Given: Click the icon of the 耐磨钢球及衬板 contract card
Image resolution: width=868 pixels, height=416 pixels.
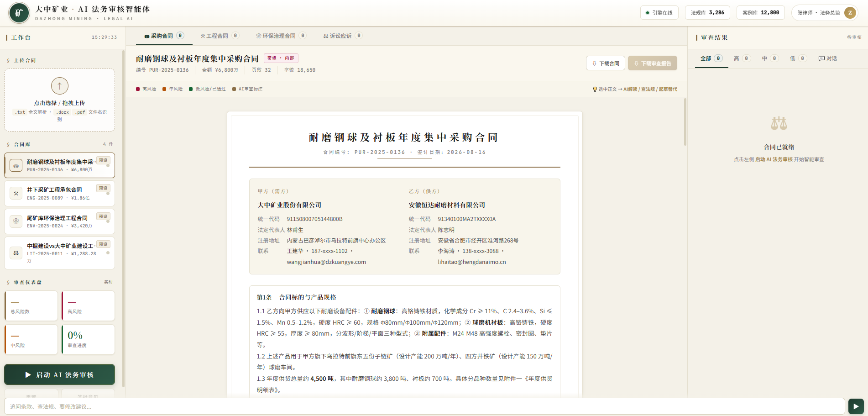Looking at the screenshot, I should (16, 165).
